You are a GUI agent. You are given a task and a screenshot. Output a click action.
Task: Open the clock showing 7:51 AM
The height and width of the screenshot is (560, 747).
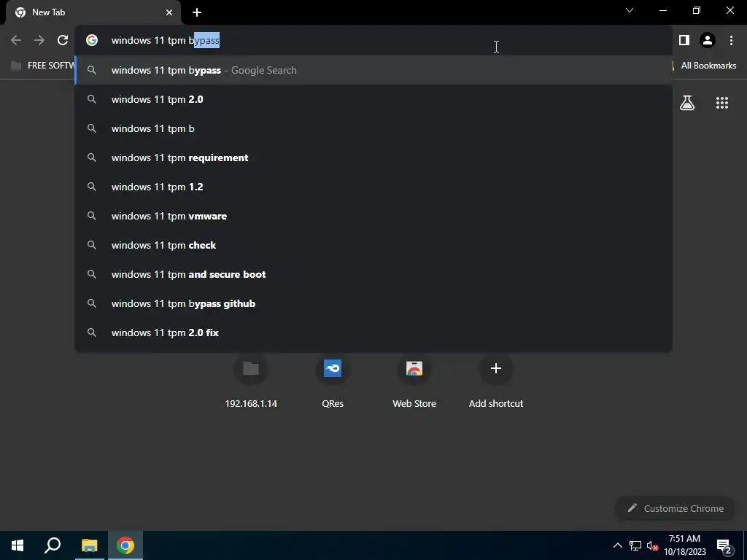click(684, 545)
